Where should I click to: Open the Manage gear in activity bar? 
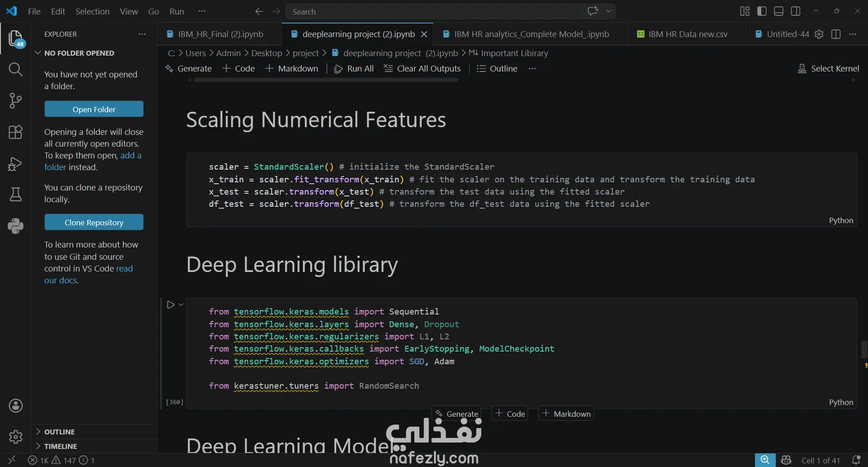click(x=15, y=437)
